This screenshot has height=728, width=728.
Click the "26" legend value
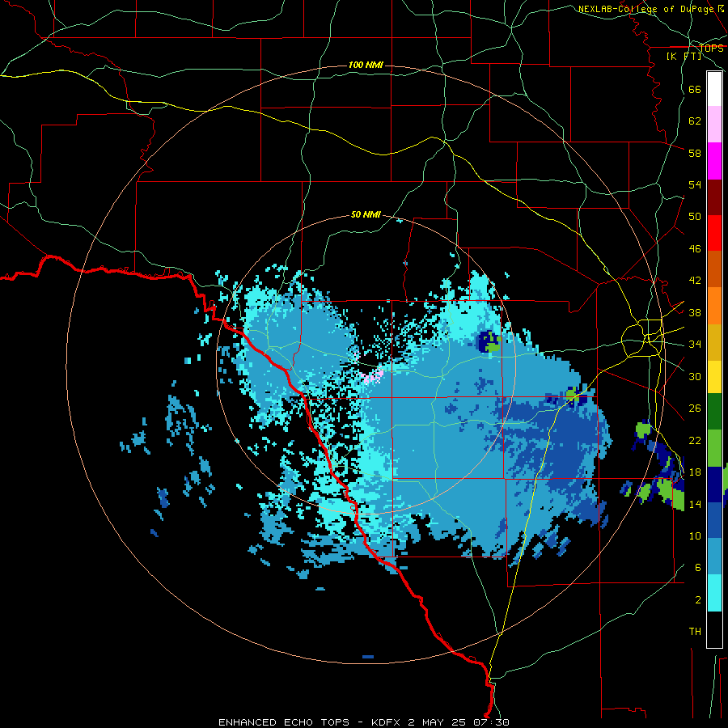[x=695, y=408]
